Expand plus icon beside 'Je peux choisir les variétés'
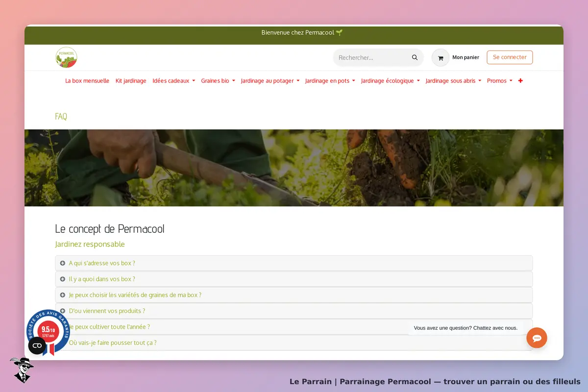 (x=63, y=295)
